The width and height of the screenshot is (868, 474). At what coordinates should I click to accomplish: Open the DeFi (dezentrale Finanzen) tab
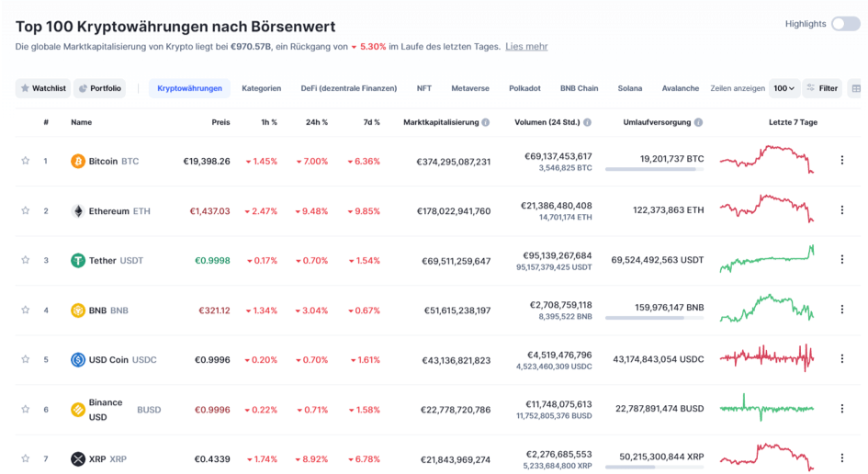[x=349, y=88]
